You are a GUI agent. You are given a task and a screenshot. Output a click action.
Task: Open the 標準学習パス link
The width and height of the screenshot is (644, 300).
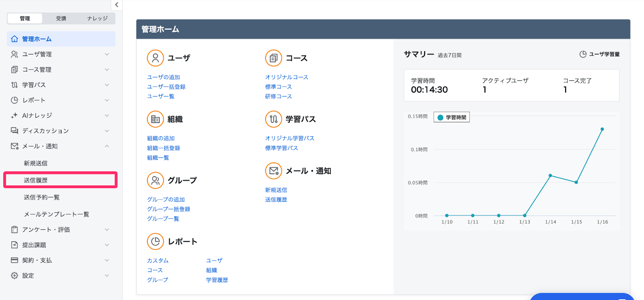pyautogui.click(x=281, y=148)
